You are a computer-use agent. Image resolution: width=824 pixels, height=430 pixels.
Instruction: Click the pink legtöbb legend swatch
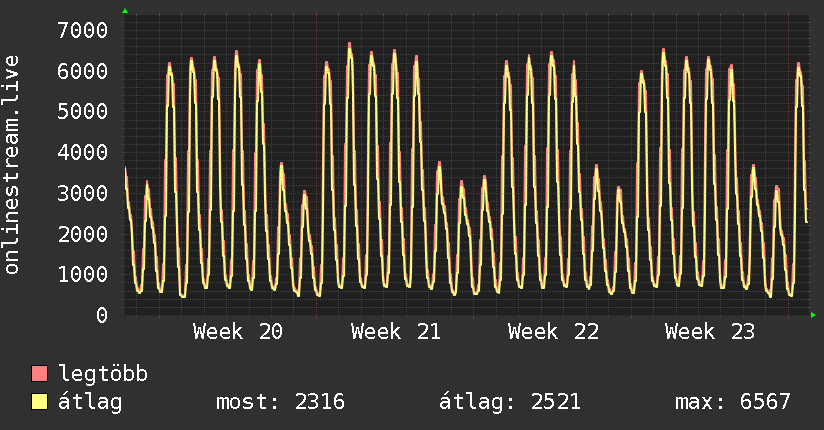coord(39,373)
